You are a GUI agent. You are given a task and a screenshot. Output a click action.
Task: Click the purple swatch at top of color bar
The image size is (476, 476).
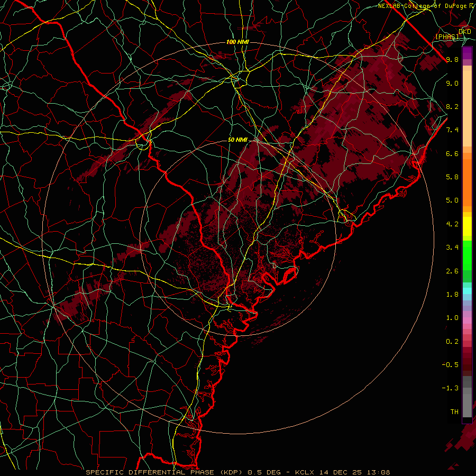(467, 53)
